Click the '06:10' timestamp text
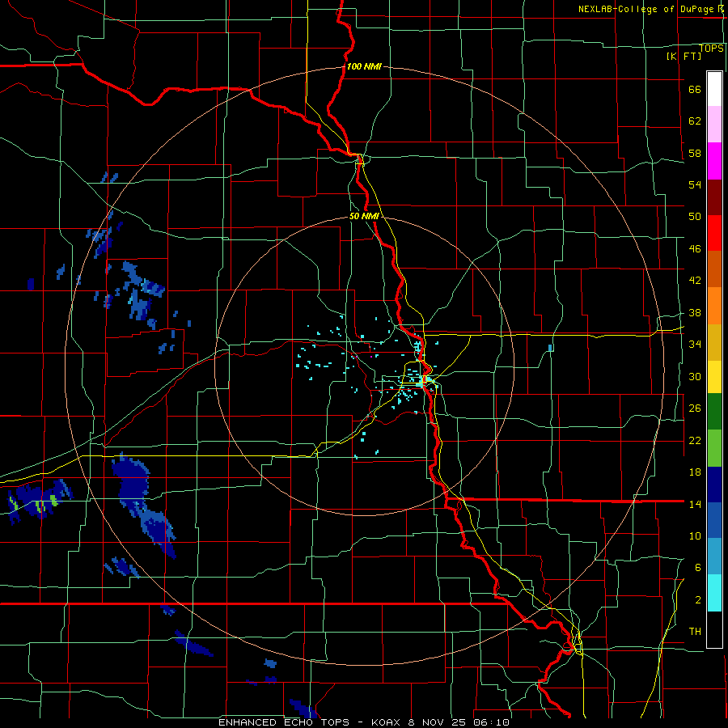Image resolution: width=728 pixels, height=728 pixels. click(x=491, y=722)
